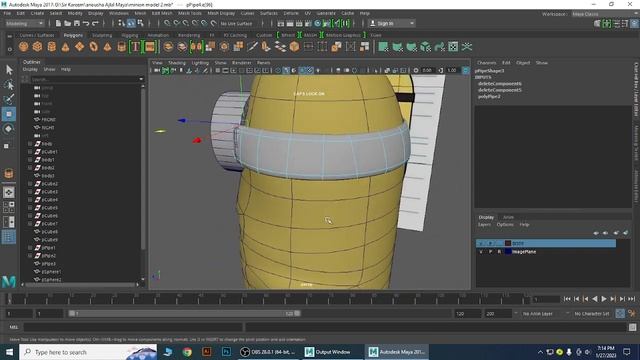Click polyPipe2 input node
Image resolution: width=640 pixels, height=360 pixels.
[x=489, y=97]
